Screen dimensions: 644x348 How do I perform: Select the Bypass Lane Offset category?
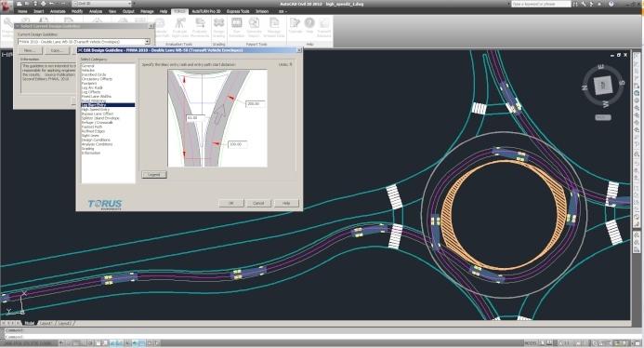click(x=98, y=114)
